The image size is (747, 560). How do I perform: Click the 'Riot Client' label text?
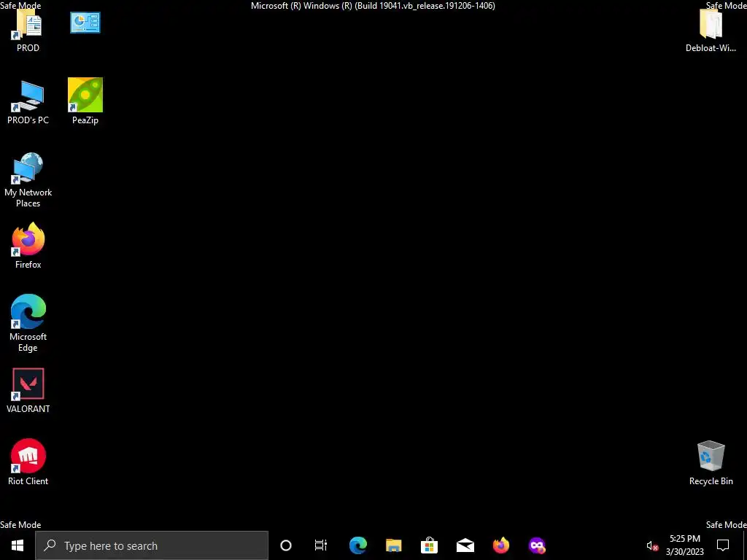tap(28, 481)
